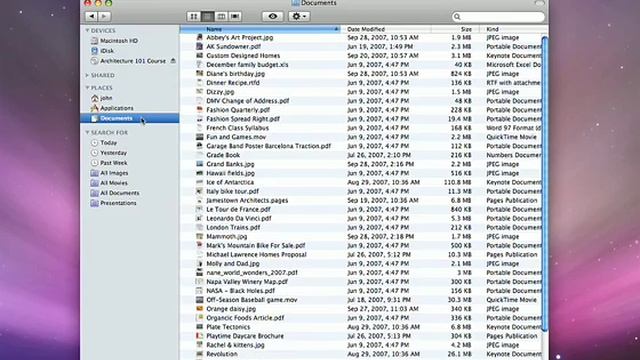Screen dimensions: 640x360
Task: Select Jamestown Architects.pages
Action: [x=247, y=200]
